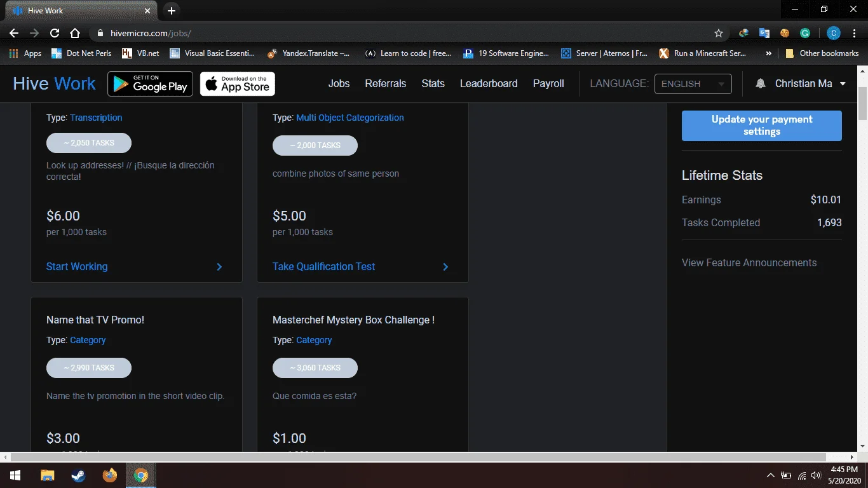Open Firefox from the taskbar
The width and height of the screenshot is (868, 488).
tap(110, 475)
